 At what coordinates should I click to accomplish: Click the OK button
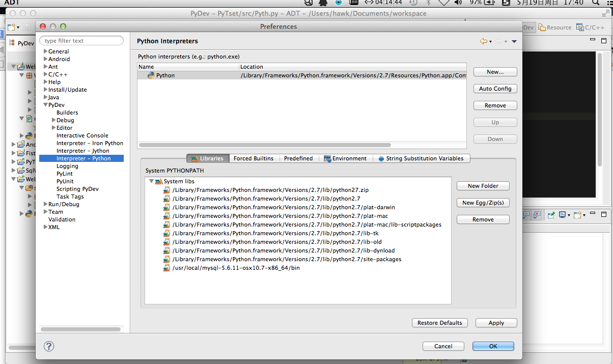(493, 346)
